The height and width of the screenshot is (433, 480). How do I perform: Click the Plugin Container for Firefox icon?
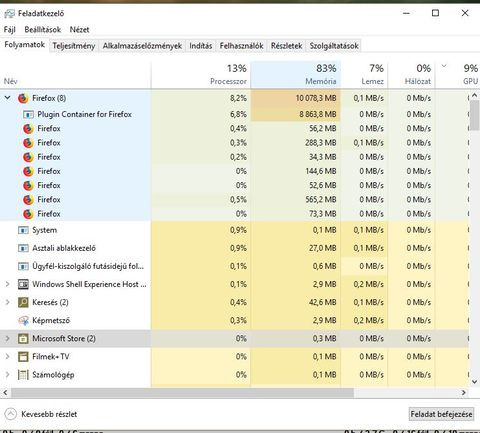[28, 114]
